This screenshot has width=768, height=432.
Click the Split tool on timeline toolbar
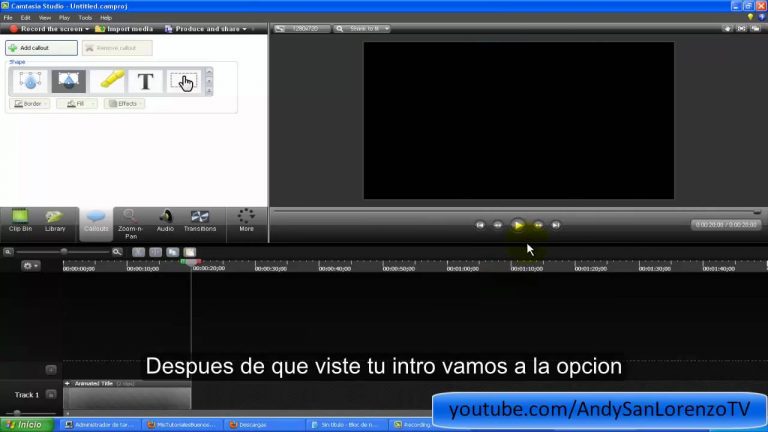pyautogui.click(x=155, y=252)
